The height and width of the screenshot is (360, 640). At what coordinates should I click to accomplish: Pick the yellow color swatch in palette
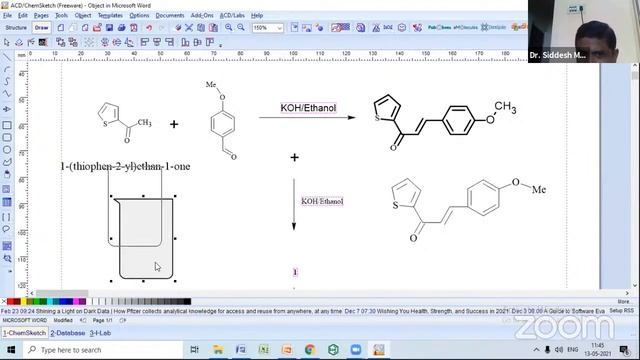24,302
